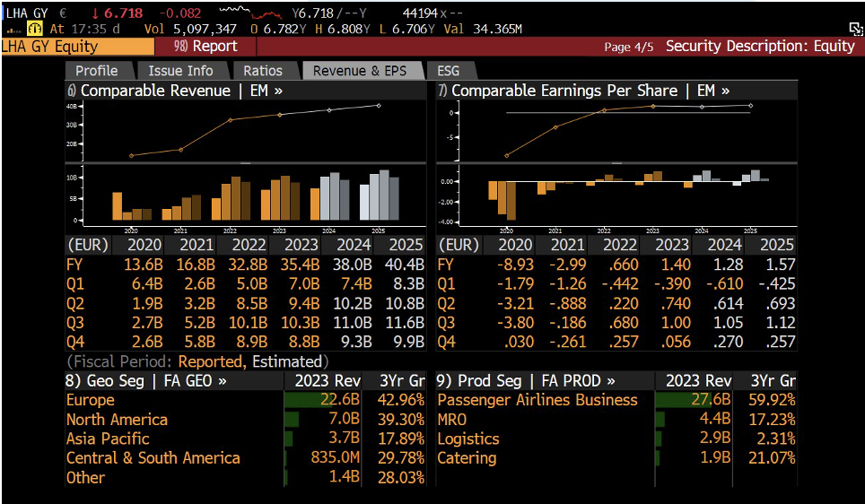
Task: Open 9) Prod Seg link
Action: pos(479,380)
